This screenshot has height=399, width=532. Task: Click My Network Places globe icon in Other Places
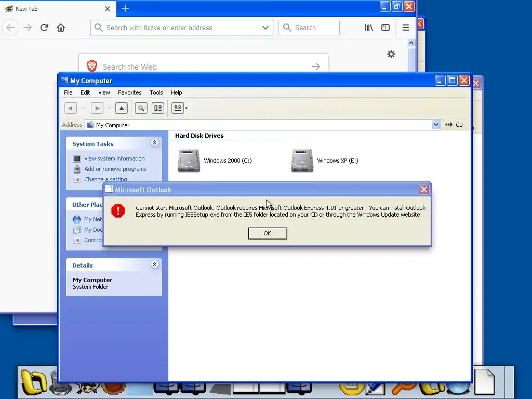click(77, 220)
